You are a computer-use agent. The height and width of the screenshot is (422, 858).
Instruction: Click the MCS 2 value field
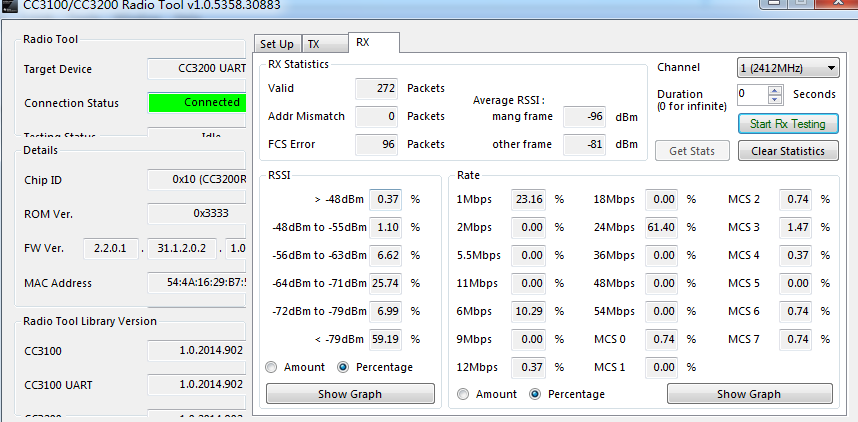click(796, 200)
